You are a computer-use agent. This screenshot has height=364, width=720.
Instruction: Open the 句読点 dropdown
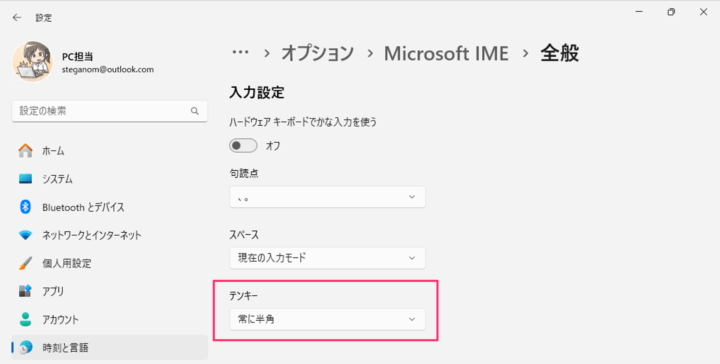(327, 197)
